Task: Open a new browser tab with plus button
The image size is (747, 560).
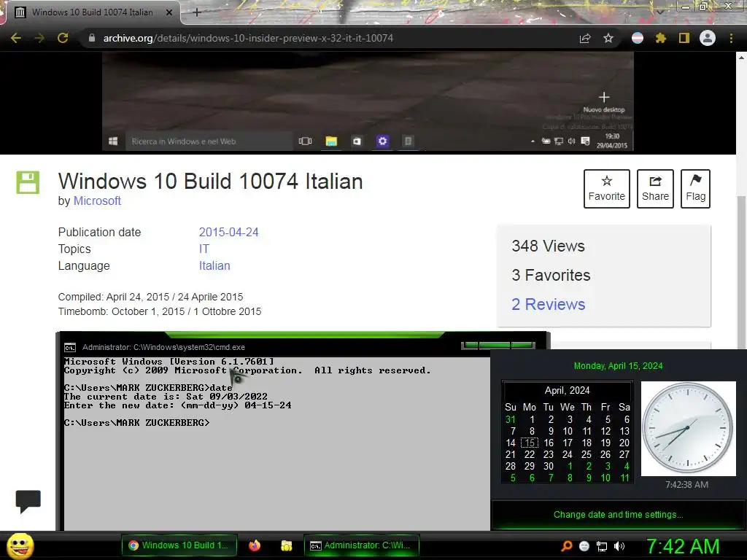Action: point(197,12)
